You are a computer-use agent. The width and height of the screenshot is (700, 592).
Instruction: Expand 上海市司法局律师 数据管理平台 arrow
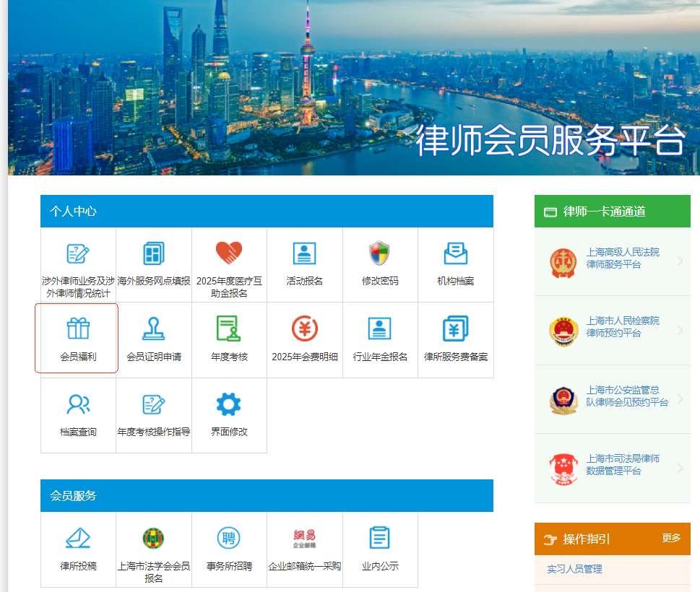(680, 468)
